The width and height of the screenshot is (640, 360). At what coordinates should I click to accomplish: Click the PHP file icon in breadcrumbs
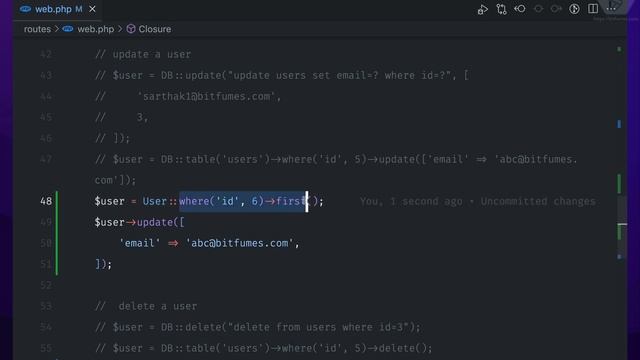click(x=68, y=29)
